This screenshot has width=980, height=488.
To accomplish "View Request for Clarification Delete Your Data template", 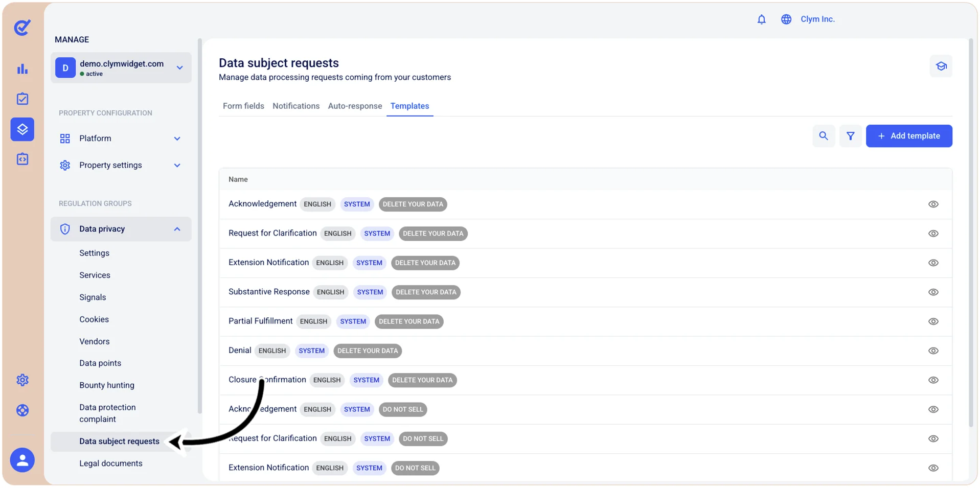I will click(x=933, y=234).
